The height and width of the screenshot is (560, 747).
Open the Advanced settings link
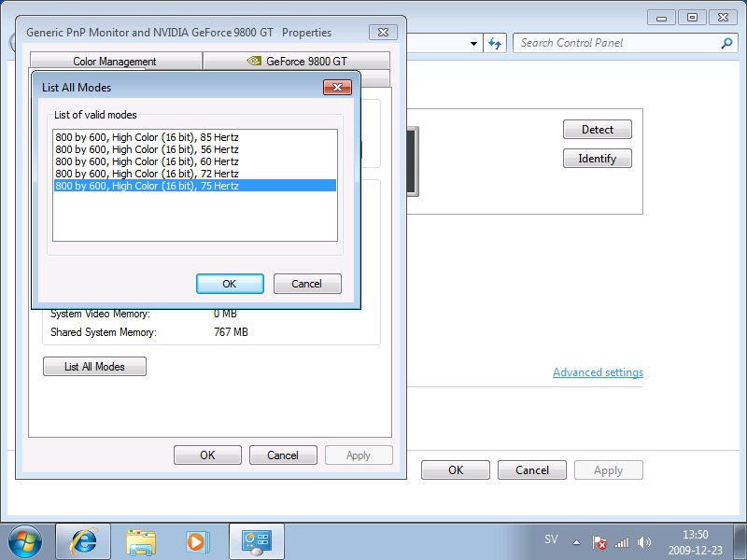[598, 371]
